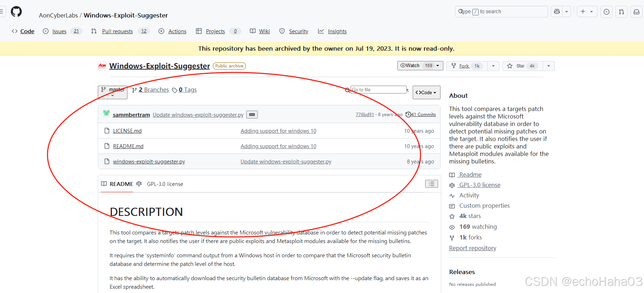Viewport: 644px width, 293px height.
Task: Expand the Copilot dropdown arrow
Action: [567, 11]
